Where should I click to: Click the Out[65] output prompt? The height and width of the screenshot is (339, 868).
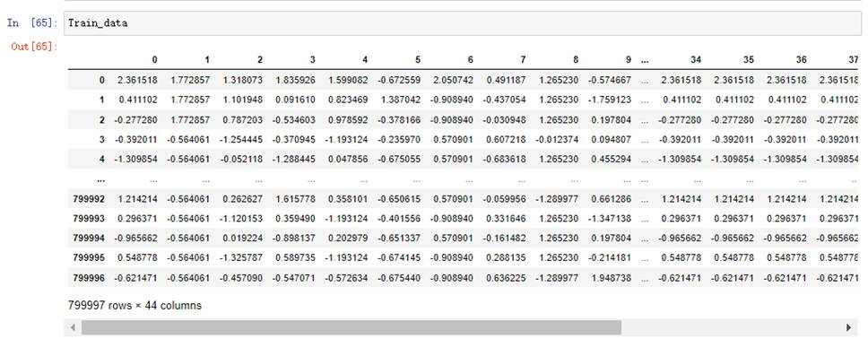(x=34, y=46)
